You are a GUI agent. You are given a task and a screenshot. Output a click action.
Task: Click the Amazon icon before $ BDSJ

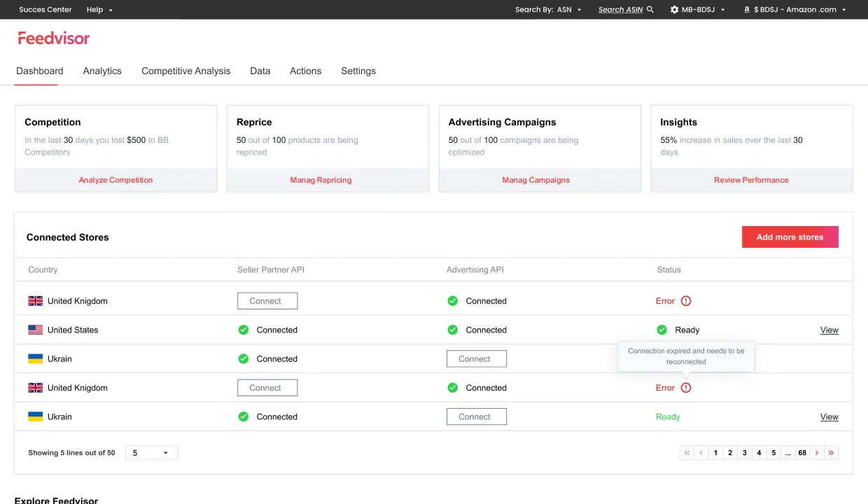[x=747, y=10]
